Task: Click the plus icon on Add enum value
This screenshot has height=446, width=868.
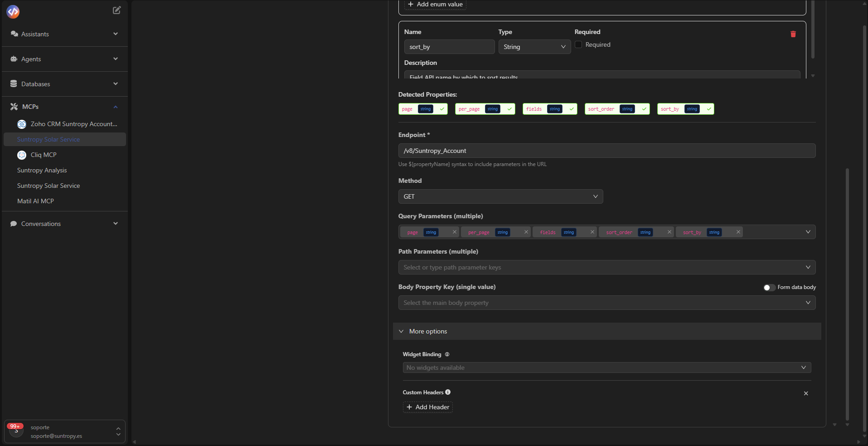Action: click(411, 4)
